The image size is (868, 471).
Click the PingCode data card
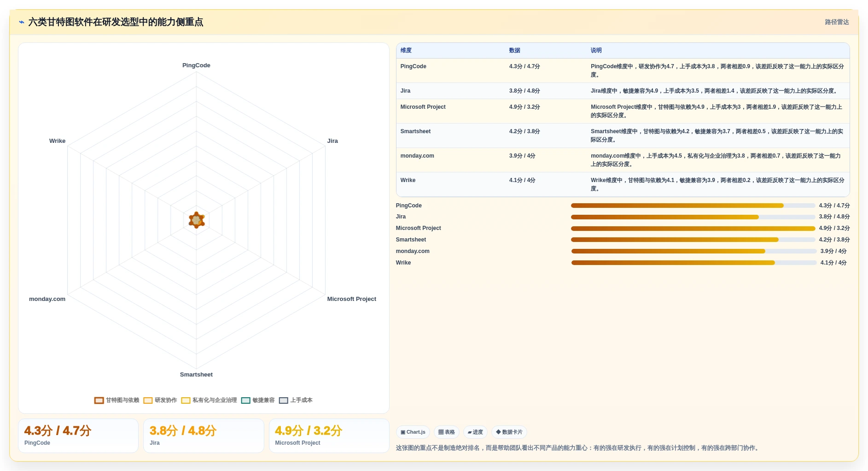point(78,436)
